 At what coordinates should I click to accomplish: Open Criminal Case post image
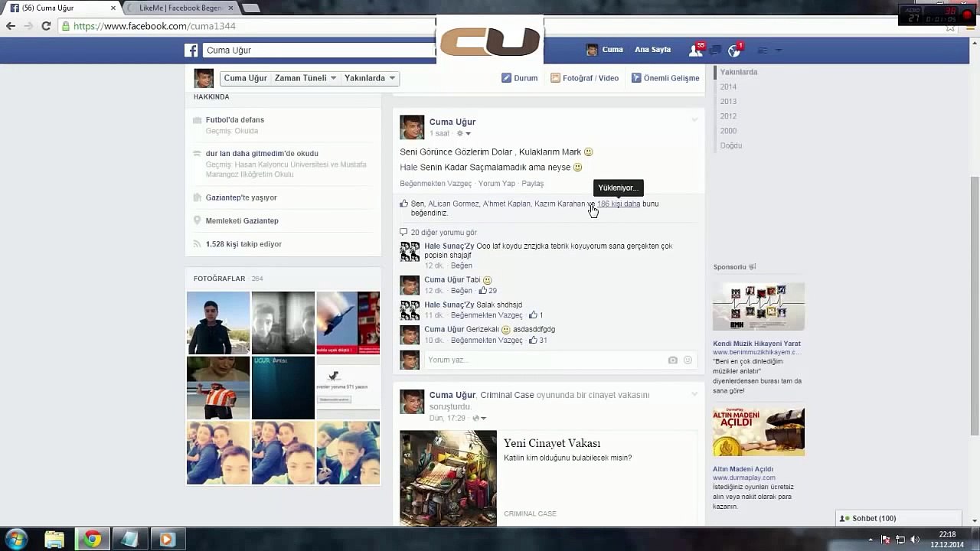click(448, 478)
